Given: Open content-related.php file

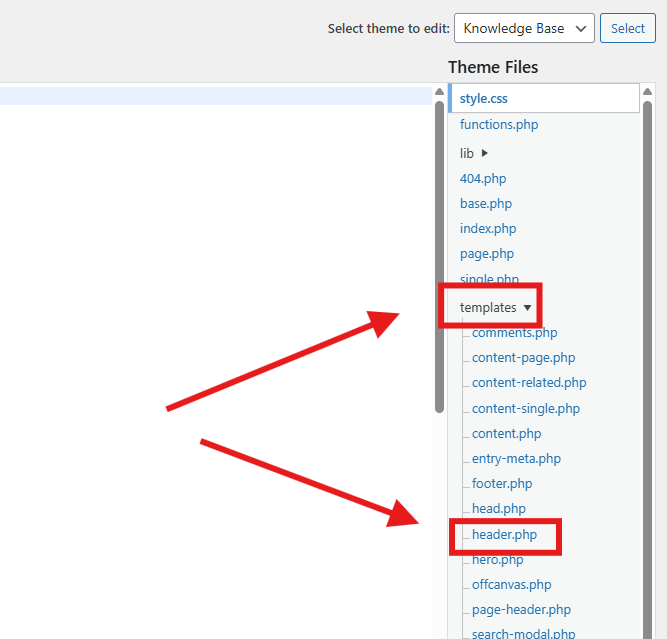Looking at the screenshot, I should pos(529,383).
